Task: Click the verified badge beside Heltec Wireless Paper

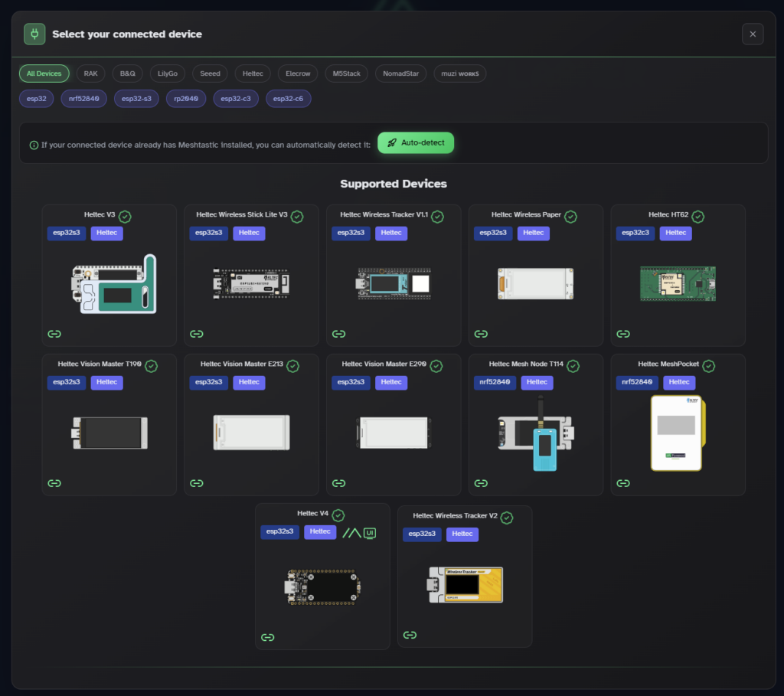Action: coord(570,217)
